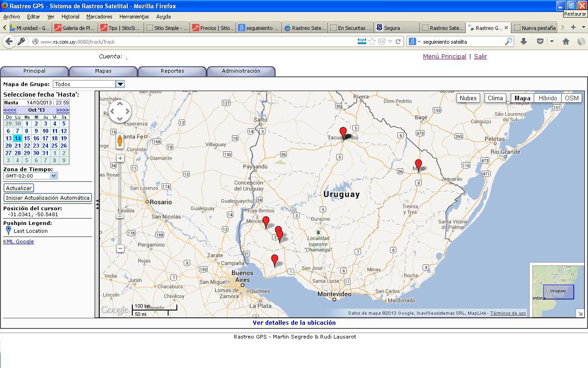Open the Archivo menu
Screen dimensions: 588x368
point(11,17)
